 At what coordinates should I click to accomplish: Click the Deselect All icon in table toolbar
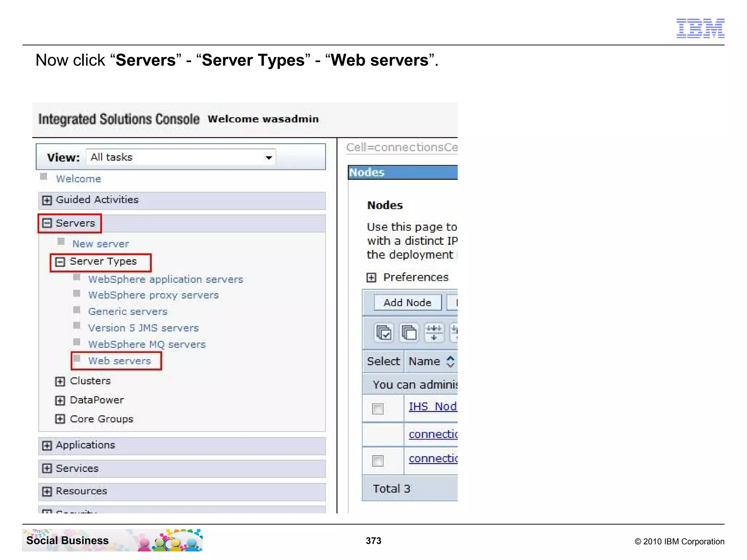[x=409, y=332]
